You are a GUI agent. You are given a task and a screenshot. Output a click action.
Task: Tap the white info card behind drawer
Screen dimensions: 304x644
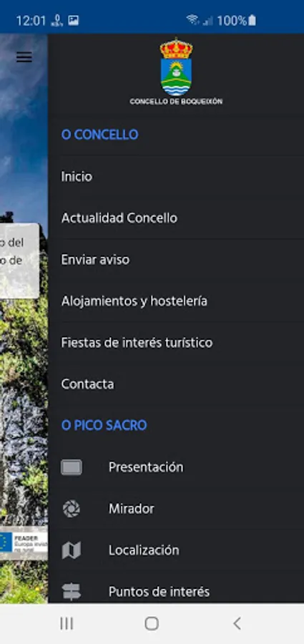coord(20,260)
